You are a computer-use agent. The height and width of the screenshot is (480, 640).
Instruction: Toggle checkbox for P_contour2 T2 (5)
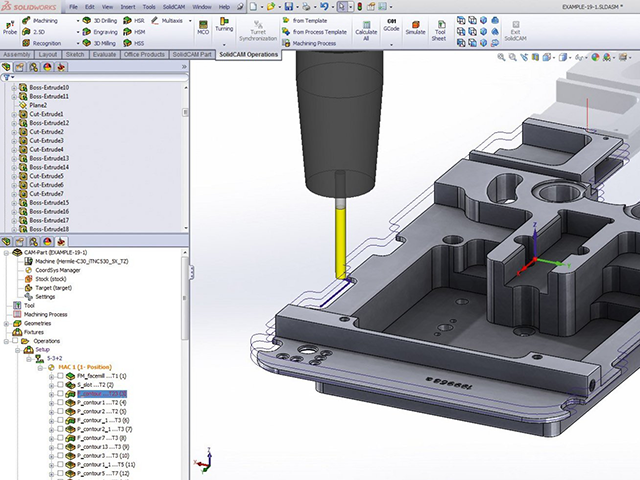pyautogui.click(x=60, y=411)
